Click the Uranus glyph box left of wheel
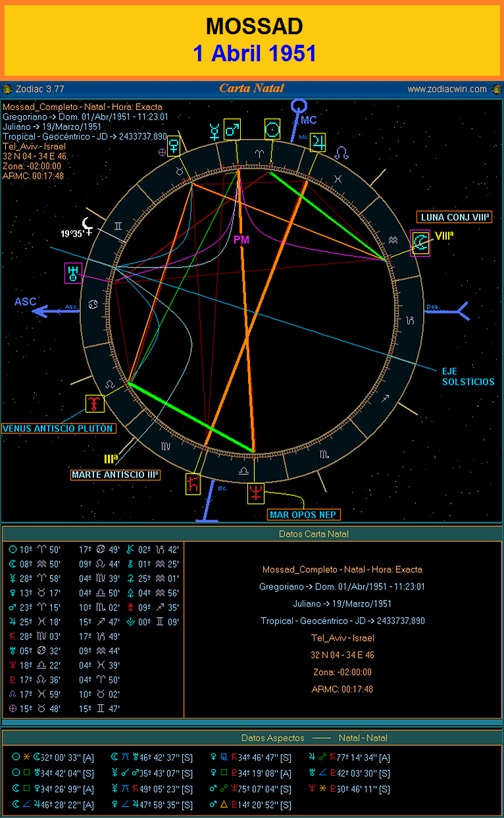 click(72, 273)
